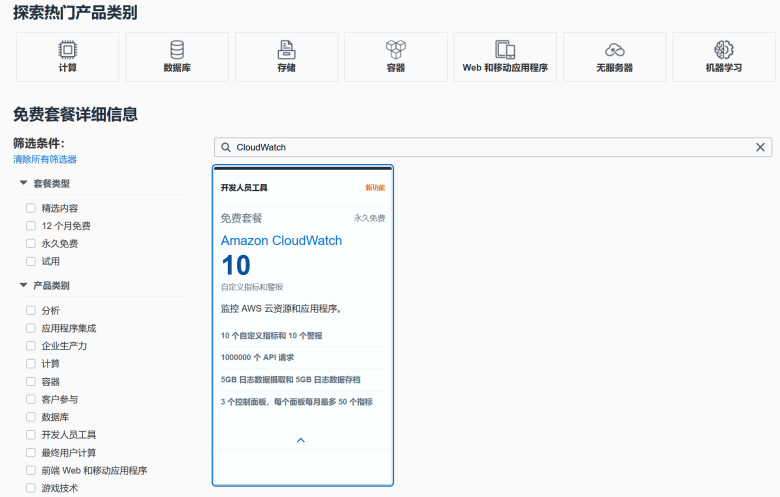Open the 容器 category tile
Screen dimensions: 780x497
pos(396,57)
